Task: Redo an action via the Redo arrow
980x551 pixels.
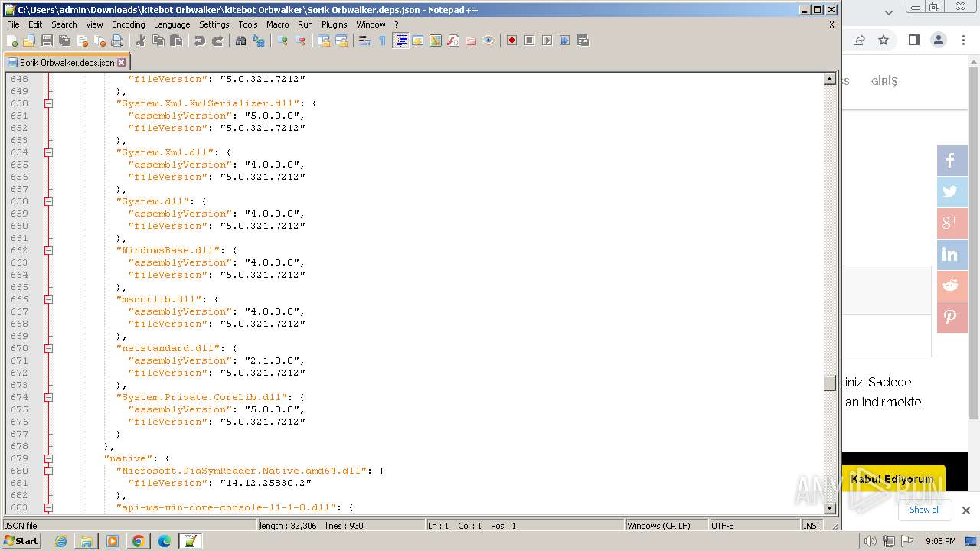Action: pos(217,41)
